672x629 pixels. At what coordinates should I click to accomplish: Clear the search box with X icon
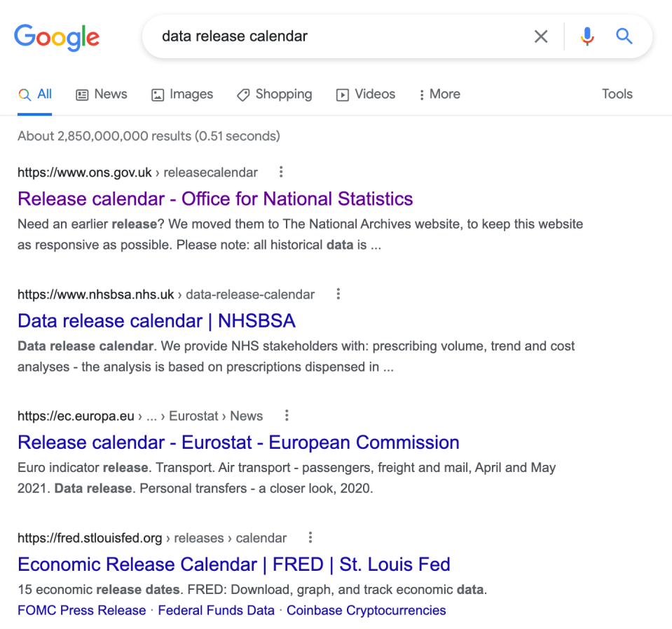point(541,36)
